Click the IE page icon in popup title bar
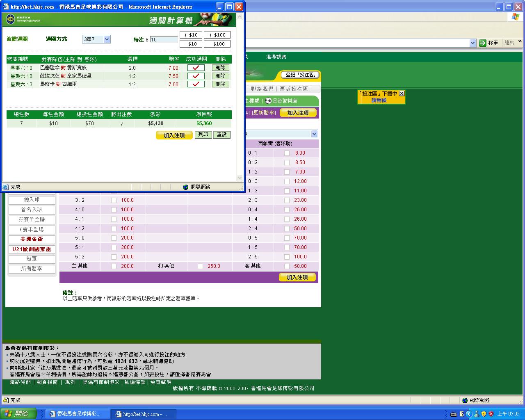525x420 pixels. (x=6, y=7)
